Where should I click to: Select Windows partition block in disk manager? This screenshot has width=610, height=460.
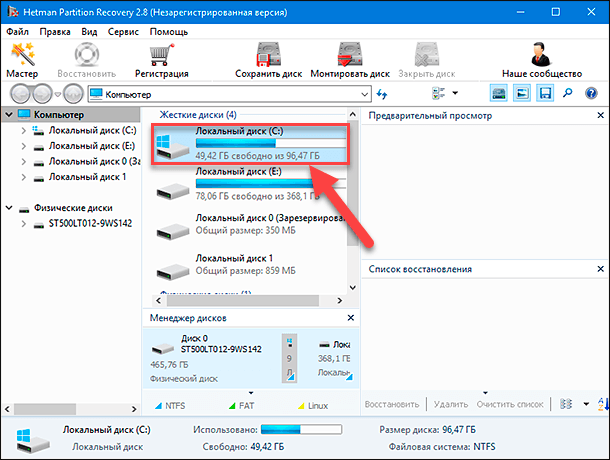click(289, 358)
